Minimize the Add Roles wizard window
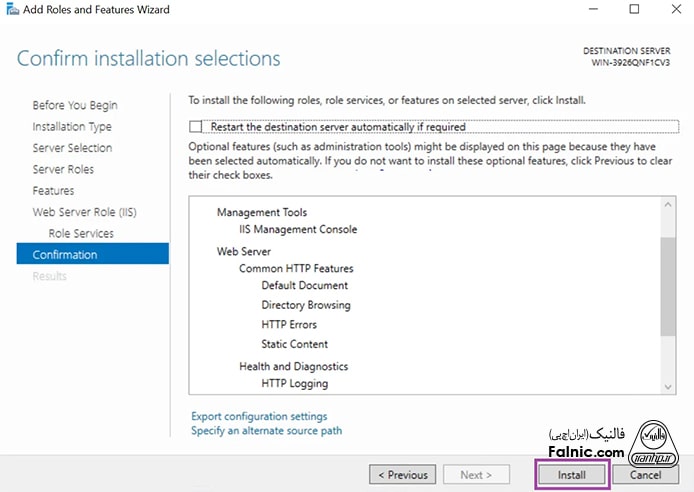694x492 pixels. (x=589, y=10)
